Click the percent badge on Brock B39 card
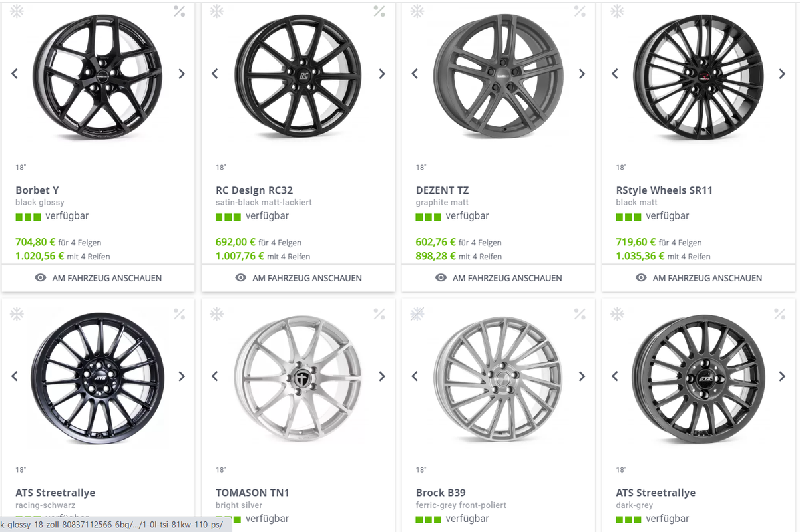800x532 pixels. pyautogui.click(x=580, y=313)
